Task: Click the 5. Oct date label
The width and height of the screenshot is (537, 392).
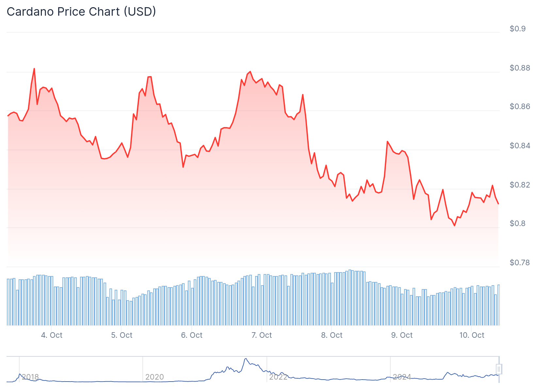Action: 122,335
